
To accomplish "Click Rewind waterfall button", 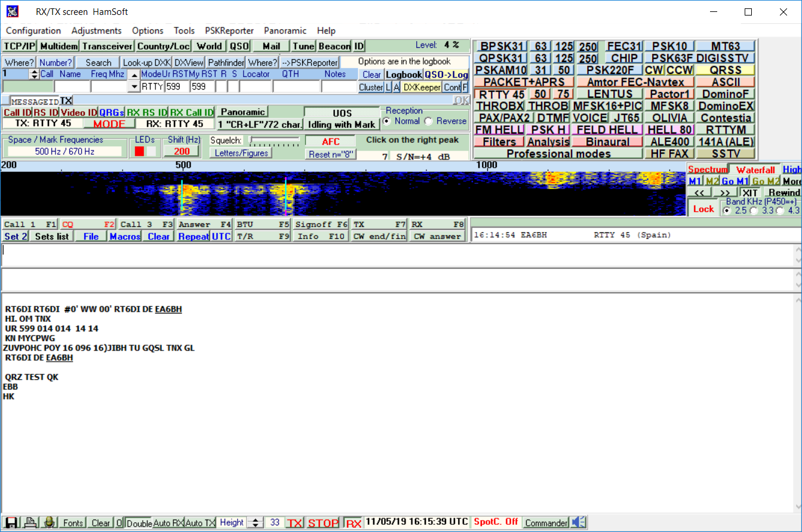I will tap(783, 192).
